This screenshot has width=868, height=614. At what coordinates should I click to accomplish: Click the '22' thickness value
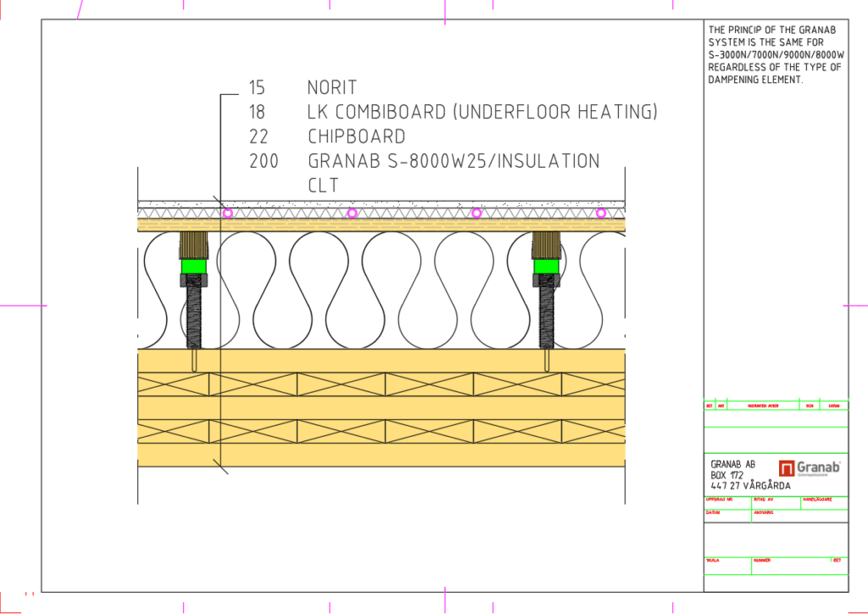tap(259, 137)
